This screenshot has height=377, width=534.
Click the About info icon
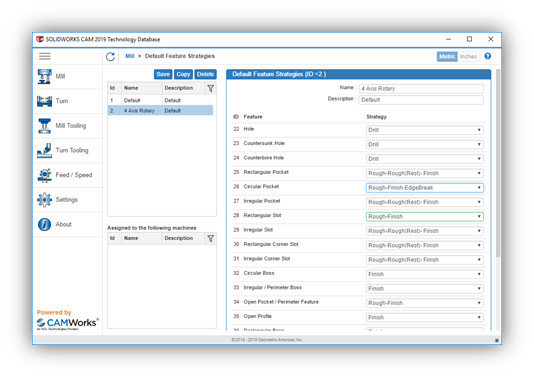pyautogui.click(x=45, y=224)
